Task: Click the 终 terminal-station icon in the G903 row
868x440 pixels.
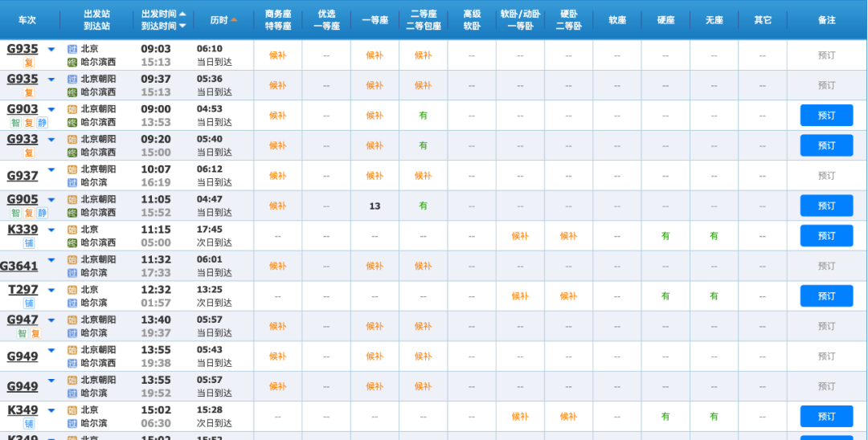Action: pyautogui.click(x=72, y=123)
